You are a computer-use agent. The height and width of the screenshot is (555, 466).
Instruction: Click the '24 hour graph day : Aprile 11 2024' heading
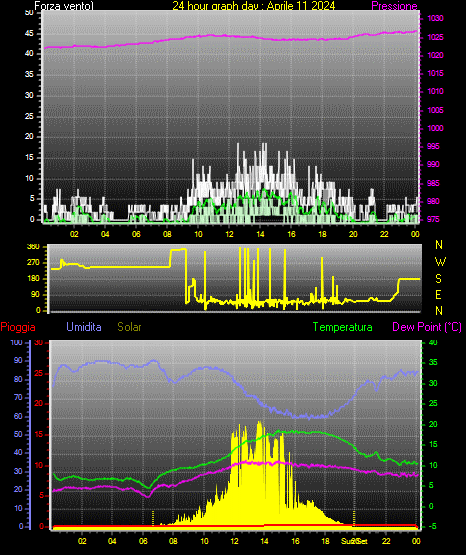coord(254,6)
